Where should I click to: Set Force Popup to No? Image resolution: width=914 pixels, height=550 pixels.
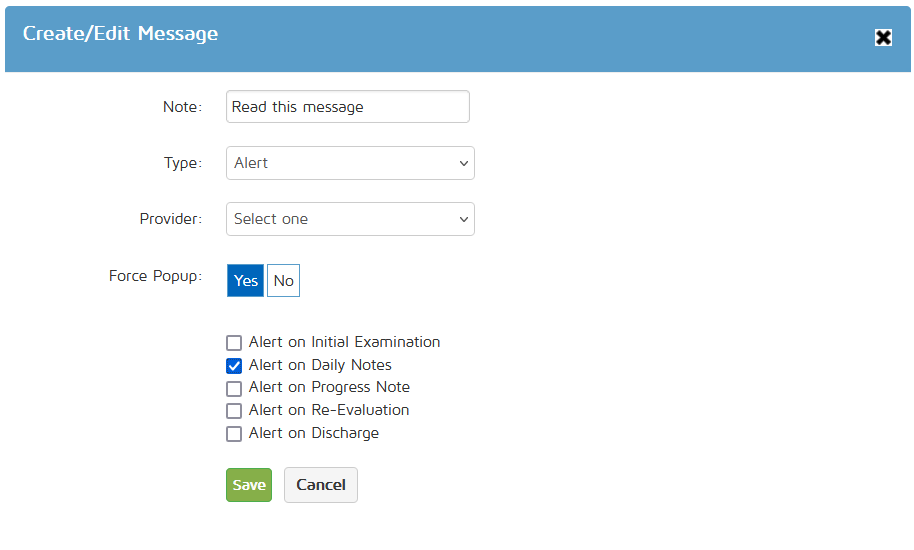tap(283, 281)
